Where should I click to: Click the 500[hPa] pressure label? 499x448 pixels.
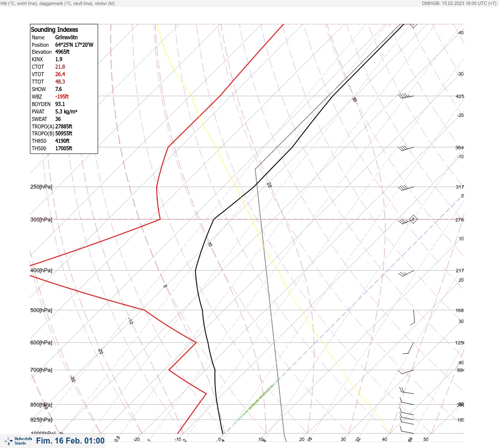point(41,310)
